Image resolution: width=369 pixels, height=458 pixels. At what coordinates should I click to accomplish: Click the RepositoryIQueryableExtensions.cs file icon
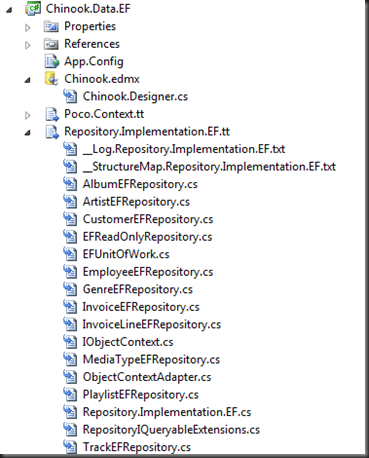pyautogui.click(x=70, y=429)
